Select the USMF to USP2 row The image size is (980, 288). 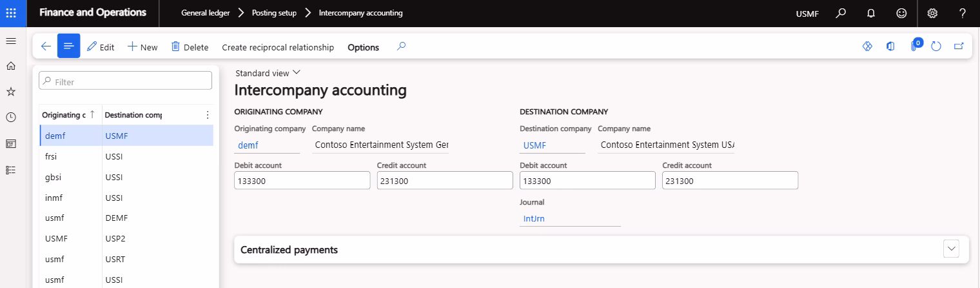[126, 239]
